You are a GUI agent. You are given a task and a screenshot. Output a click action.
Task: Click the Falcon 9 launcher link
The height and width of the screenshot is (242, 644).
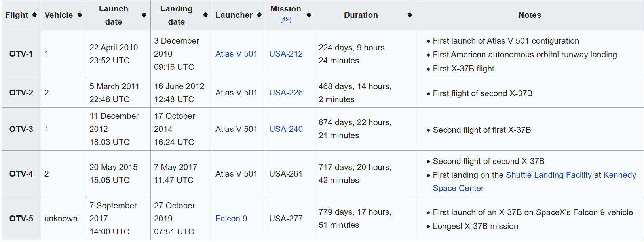[231, 219]
